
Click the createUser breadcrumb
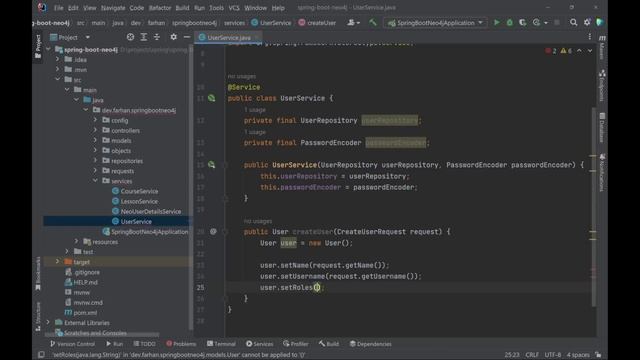(318, 23)
